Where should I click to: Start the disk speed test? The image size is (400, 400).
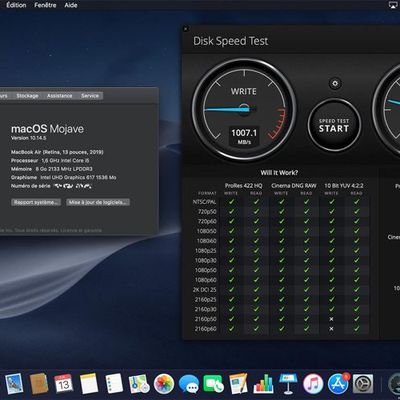334,125
